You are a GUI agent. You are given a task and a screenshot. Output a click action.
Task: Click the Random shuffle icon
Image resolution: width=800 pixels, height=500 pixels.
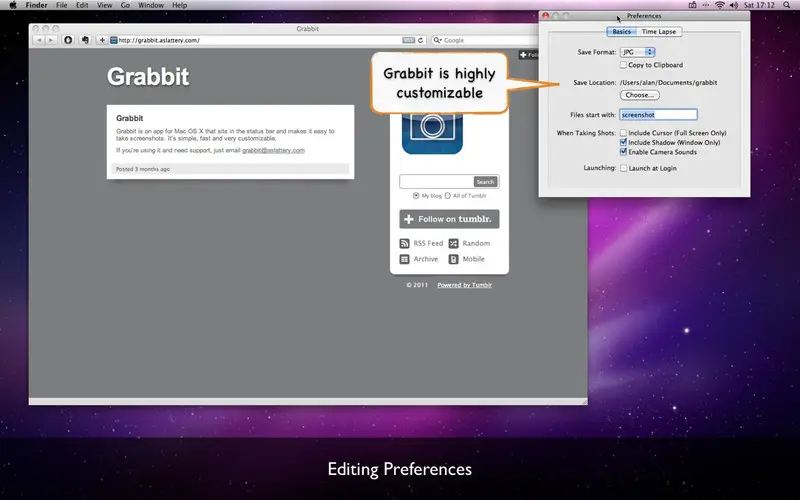(x=453, y=244)
